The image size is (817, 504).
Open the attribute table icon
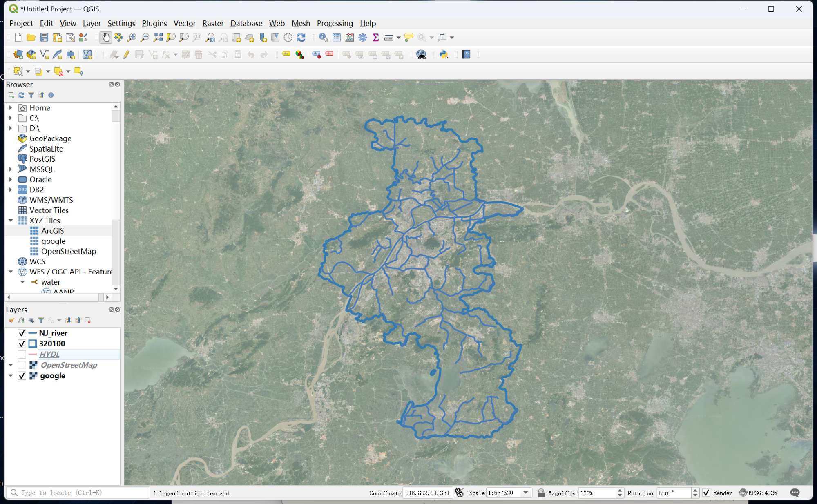(337, 38)
